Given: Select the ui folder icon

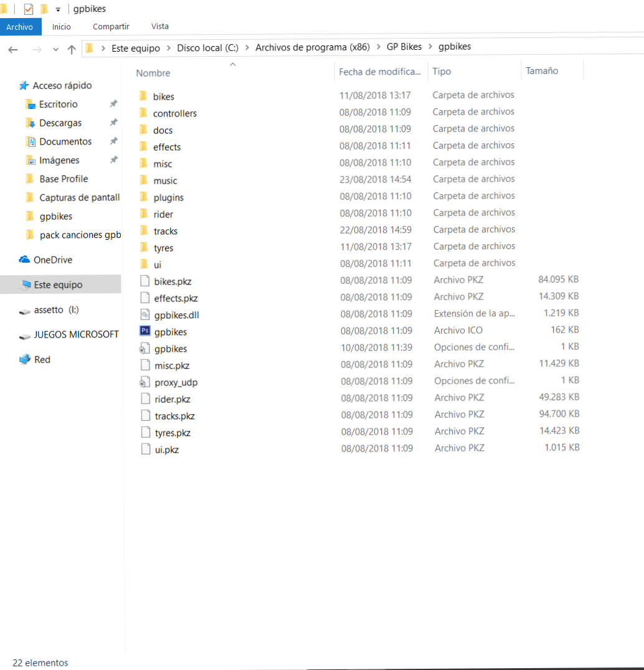Looking at the screenshot, I should click(x=144, y=264).
